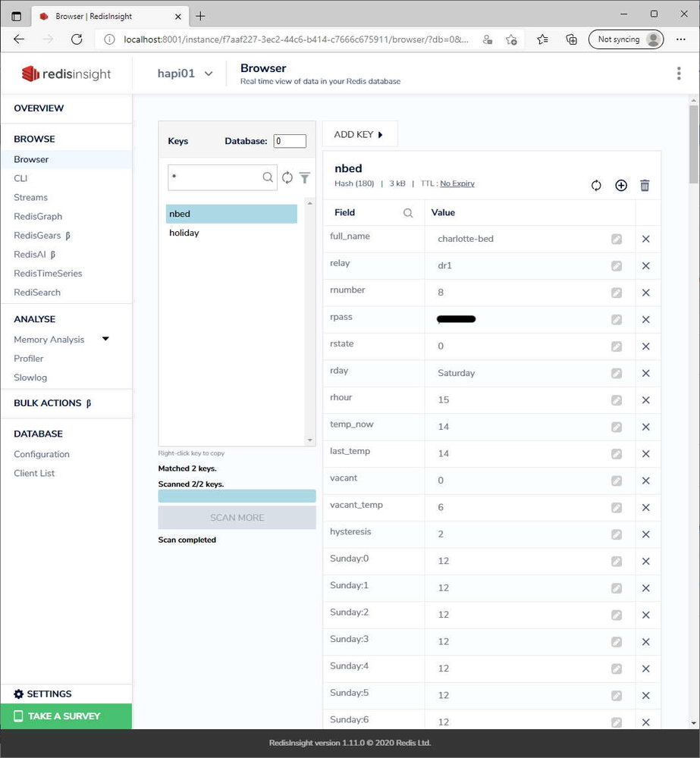The height and width of the screenshot is (758, 700).
Task: Open the key type filter funnel
Action: coord(305,178)
